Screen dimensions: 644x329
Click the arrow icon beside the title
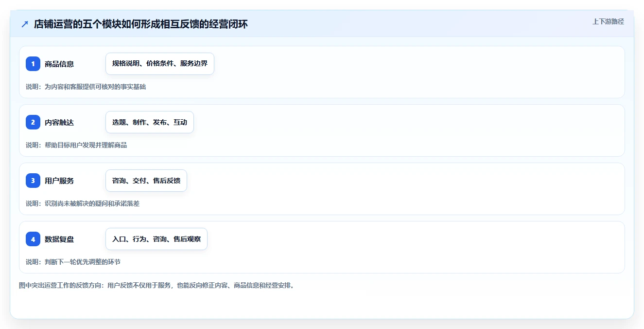coord(25,24)
